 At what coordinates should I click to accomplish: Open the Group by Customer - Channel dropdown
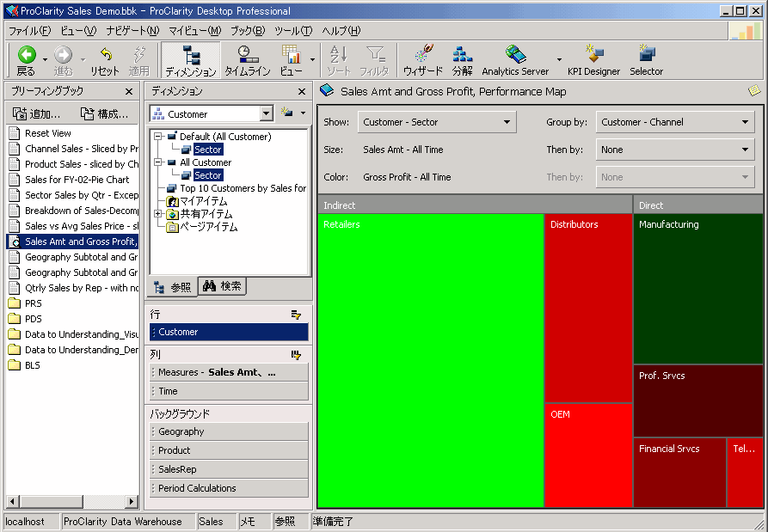[675, 122]
